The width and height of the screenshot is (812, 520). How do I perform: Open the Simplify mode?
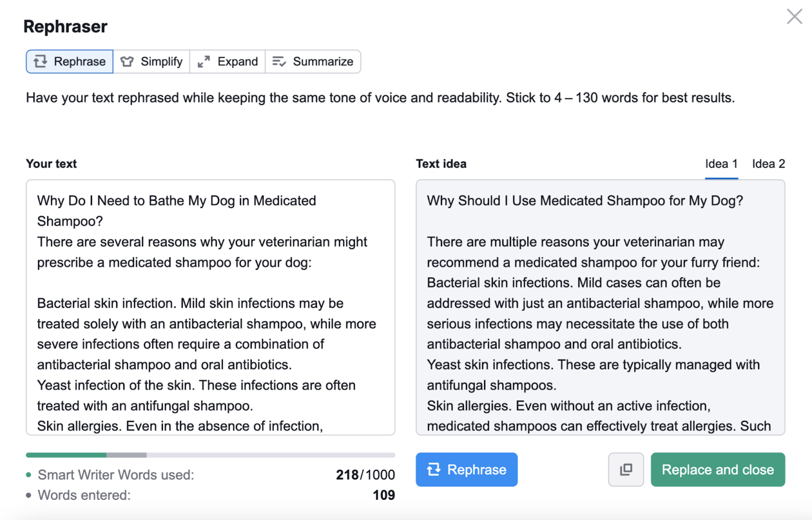click(151, 61)
